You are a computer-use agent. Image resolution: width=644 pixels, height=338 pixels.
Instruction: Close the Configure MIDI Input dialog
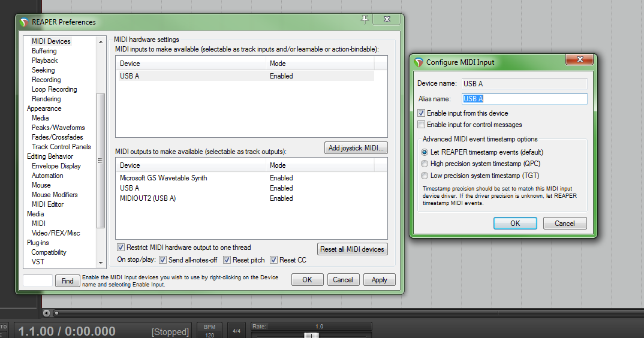[x=580, y=59]
